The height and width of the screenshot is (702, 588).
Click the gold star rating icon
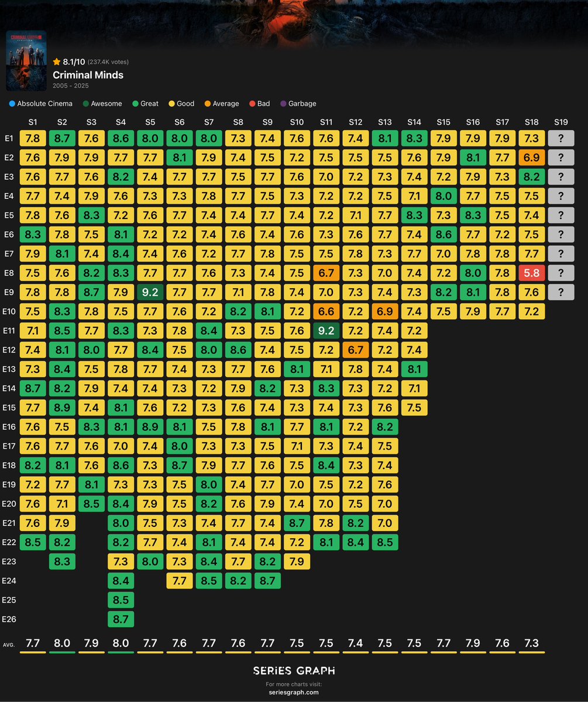point(57,61)
